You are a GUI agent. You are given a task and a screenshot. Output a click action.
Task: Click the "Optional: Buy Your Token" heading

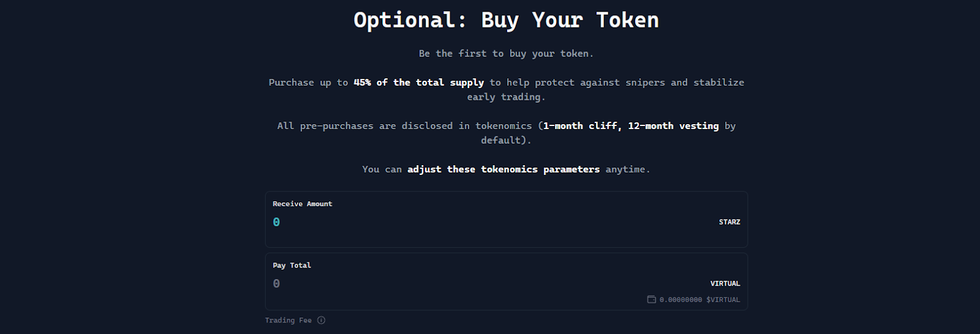(506, 20)
